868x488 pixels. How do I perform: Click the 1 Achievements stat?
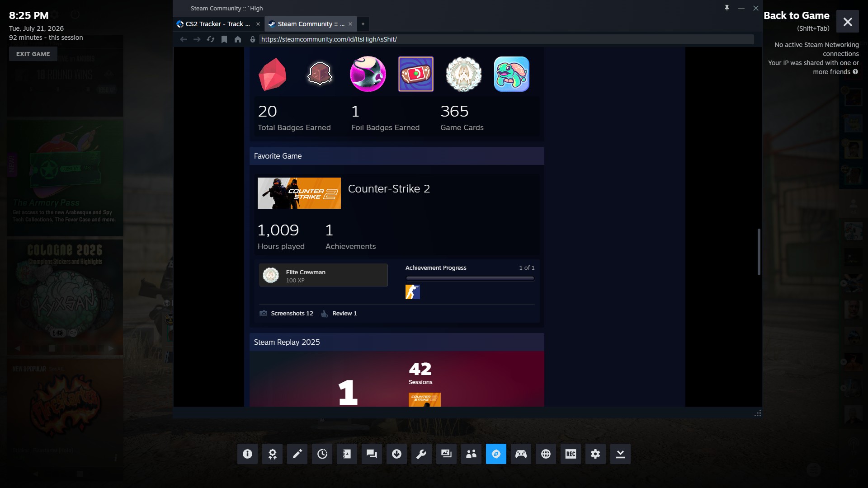pyautogui.click(x=351, y=237)
